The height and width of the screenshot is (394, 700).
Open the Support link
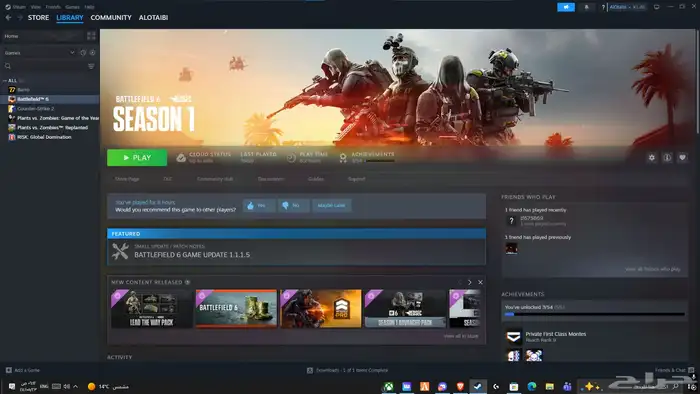[x=356, y=179]
